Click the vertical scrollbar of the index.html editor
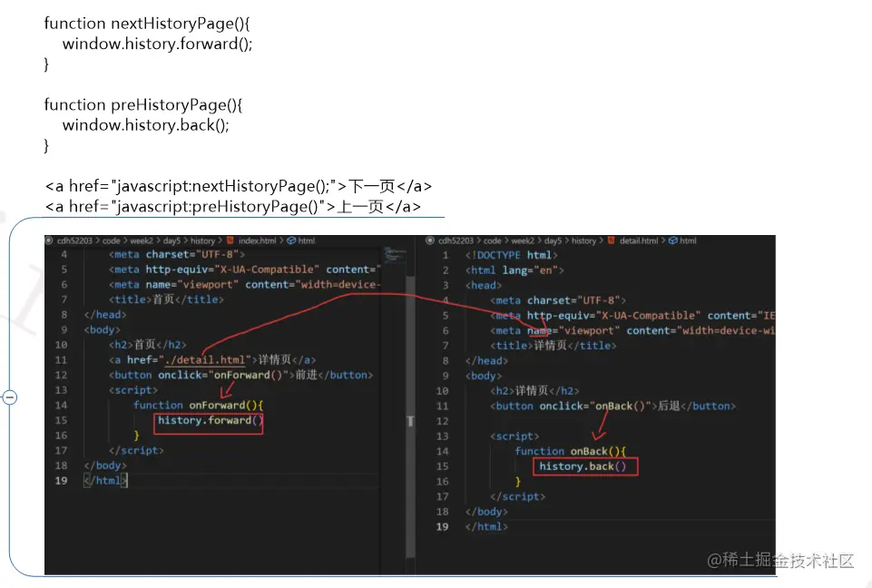 [410, 416]
